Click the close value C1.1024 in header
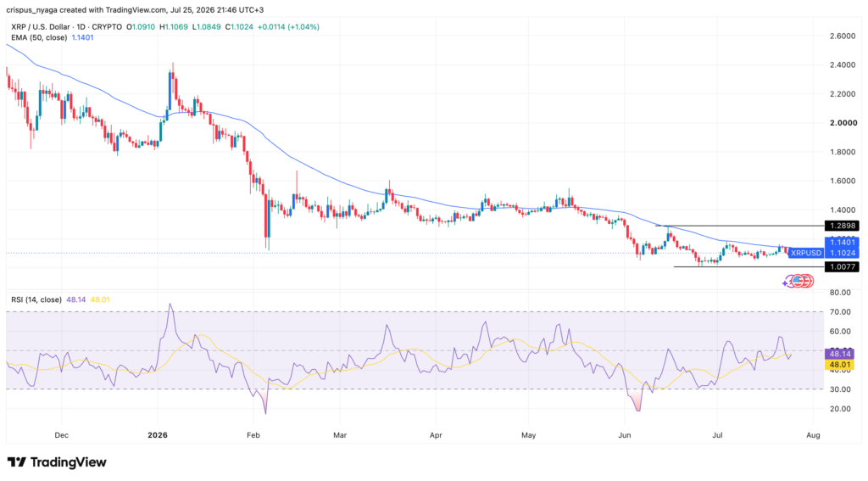Screen dimensions: 868x481 tap(239, 26)
